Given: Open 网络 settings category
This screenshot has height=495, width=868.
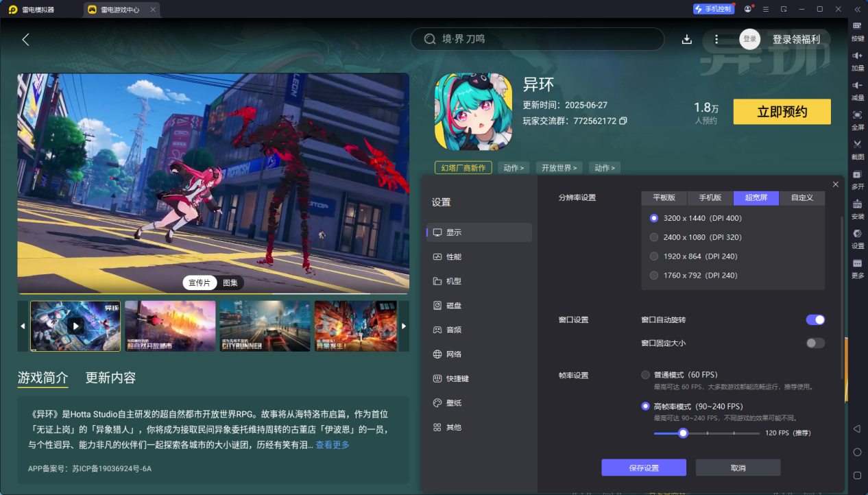Looking at the screenshot, I should tap(479, 354).
